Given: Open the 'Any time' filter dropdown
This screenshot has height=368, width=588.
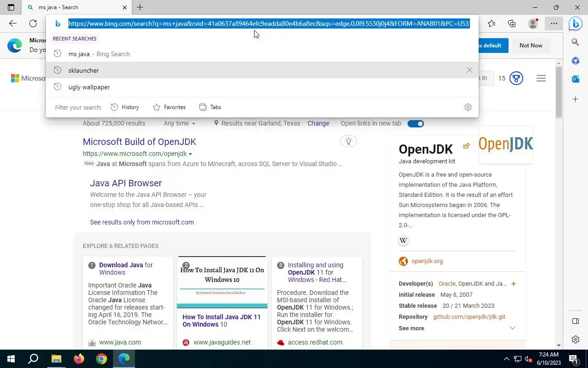Looking at the screenshot, I should pos(179,123).
